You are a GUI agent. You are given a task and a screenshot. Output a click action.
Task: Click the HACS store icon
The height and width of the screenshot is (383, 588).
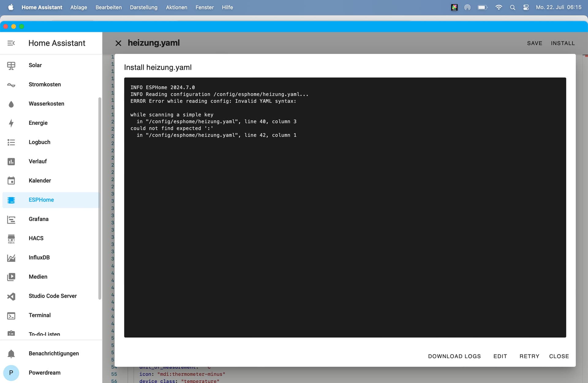[x=11, y=239]
